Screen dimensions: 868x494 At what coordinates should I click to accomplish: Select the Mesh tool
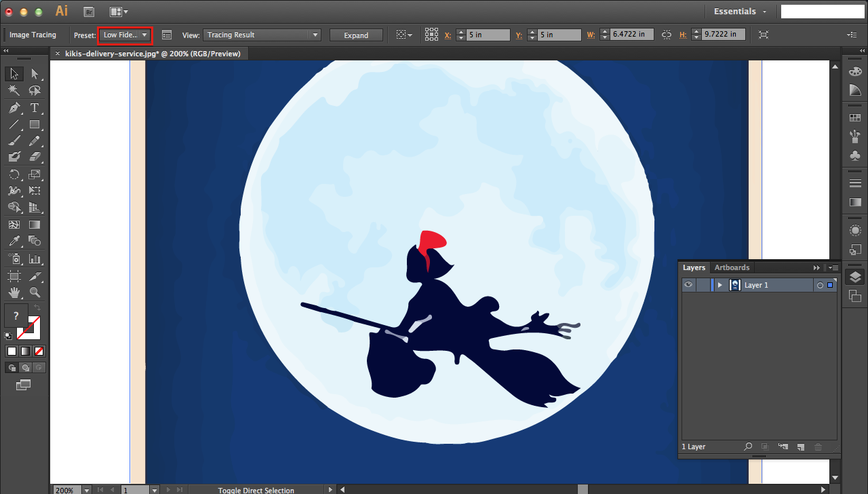coord(14,225)
